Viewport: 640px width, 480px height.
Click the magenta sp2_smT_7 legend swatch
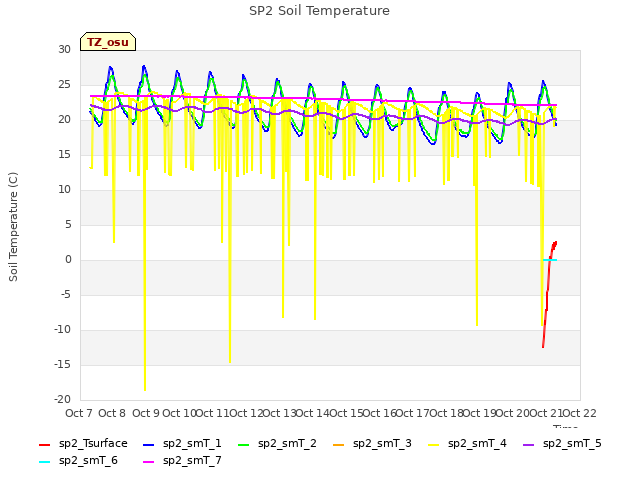point(149,462)
